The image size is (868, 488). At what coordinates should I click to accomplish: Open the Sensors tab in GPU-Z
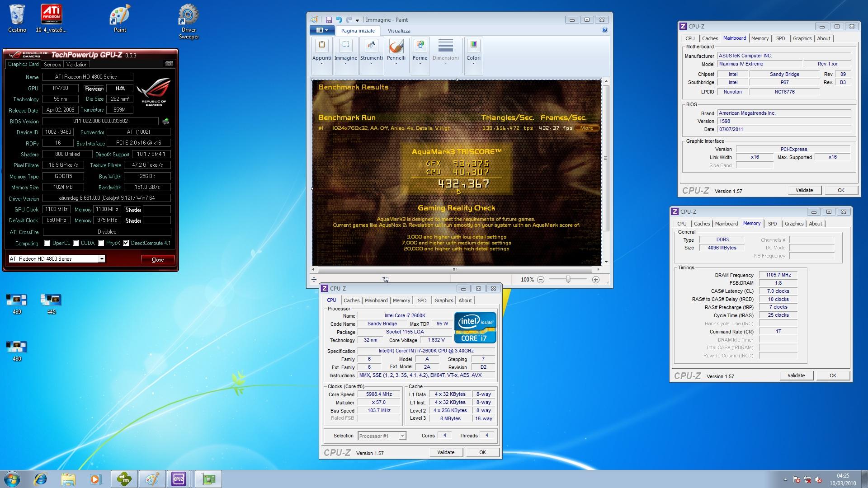(x=52, y=65)
